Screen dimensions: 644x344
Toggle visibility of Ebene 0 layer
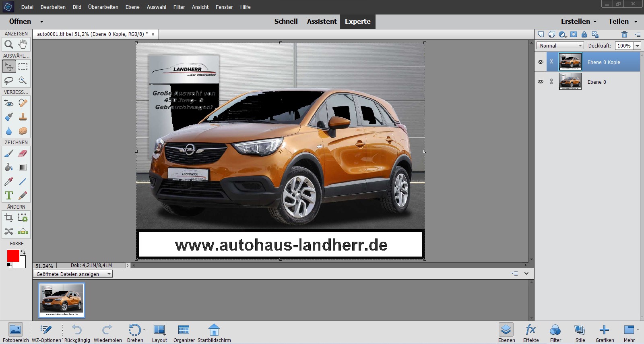[x=541, y=82]
